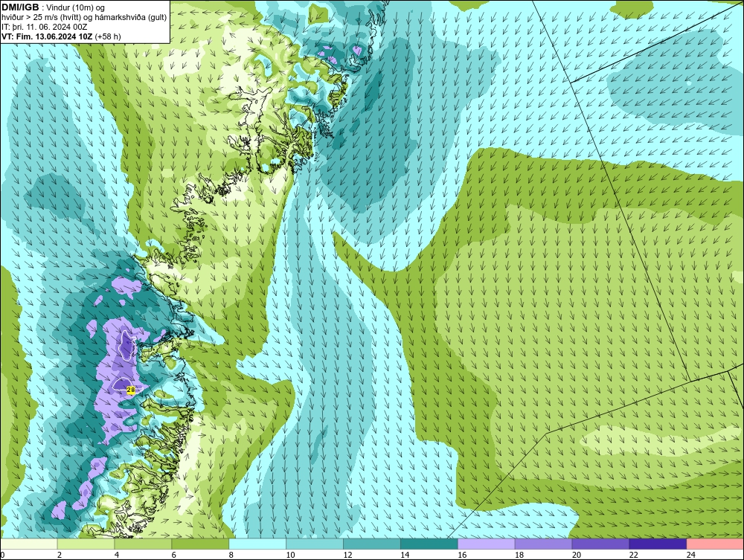The width and height of the screenshot is (744, 560).
Task: Click the 18–20 m/s purple legend swatch
Action: (x=543, y=544)
